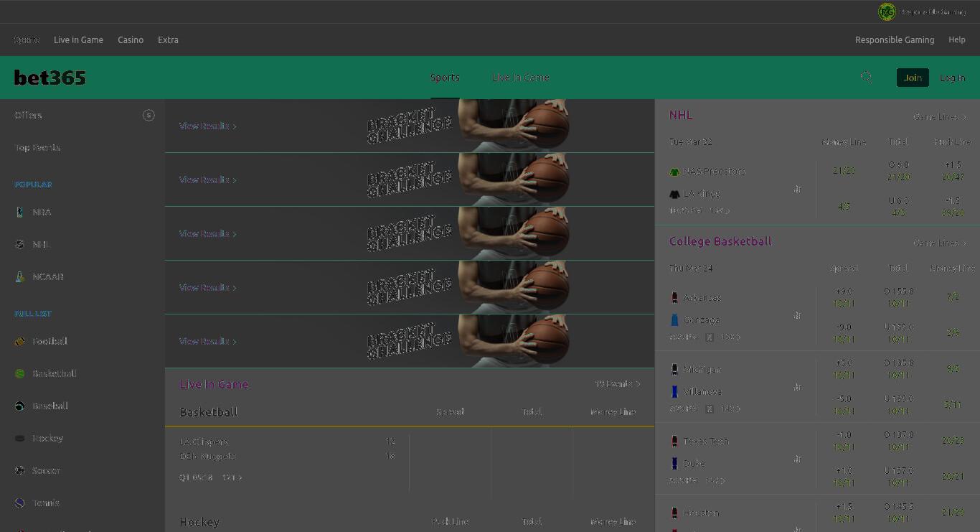Click the Villanova blue jersey icon
Image resolution: width=980 pixels, height=532 pixels.
point(674,391)
